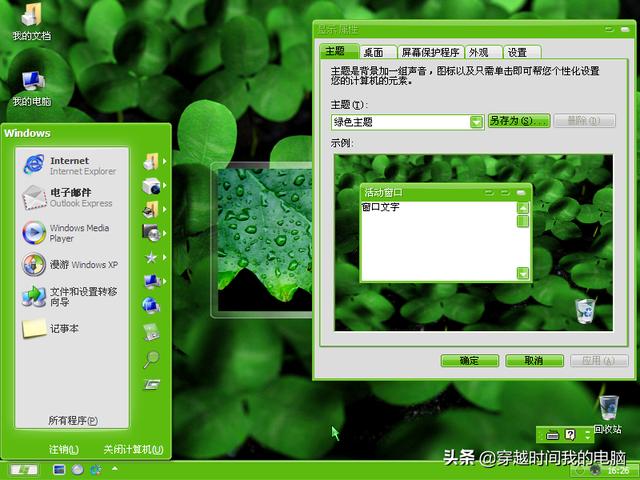This screenshot has width=640, height=480.
Task: Click 另存为(S) button
Action: click(519, 121)
